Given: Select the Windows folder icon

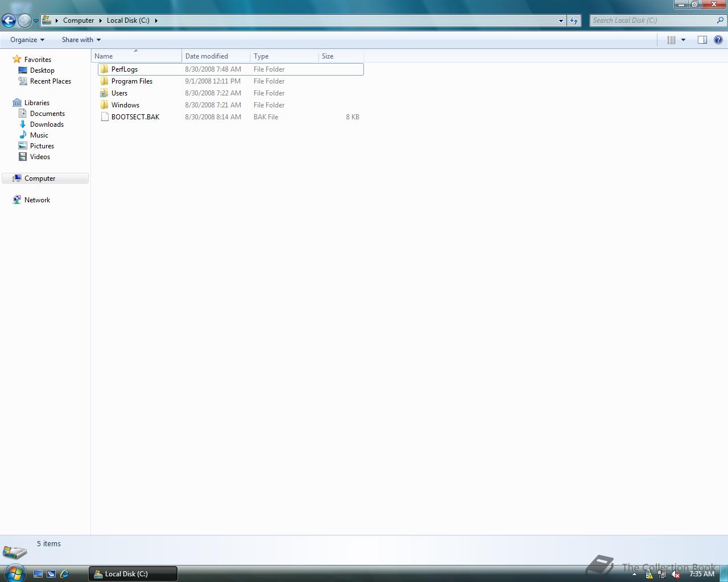Looking at the screenshot, I should (104, 105).
